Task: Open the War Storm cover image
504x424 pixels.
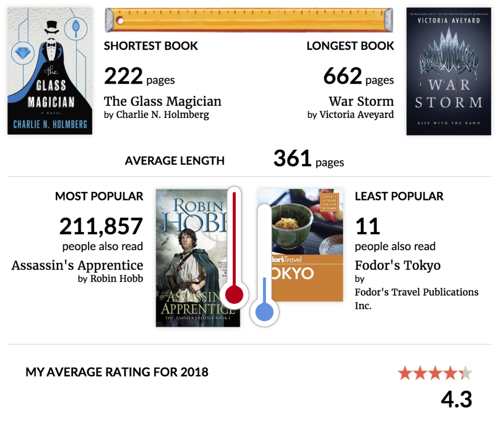Action: (449, 71)
